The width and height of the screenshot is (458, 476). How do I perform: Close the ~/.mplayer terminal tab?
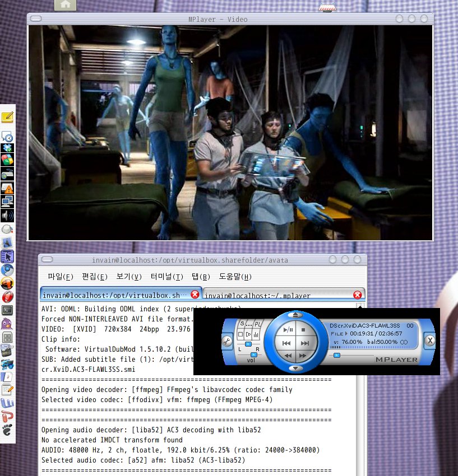tap(358, 295)
